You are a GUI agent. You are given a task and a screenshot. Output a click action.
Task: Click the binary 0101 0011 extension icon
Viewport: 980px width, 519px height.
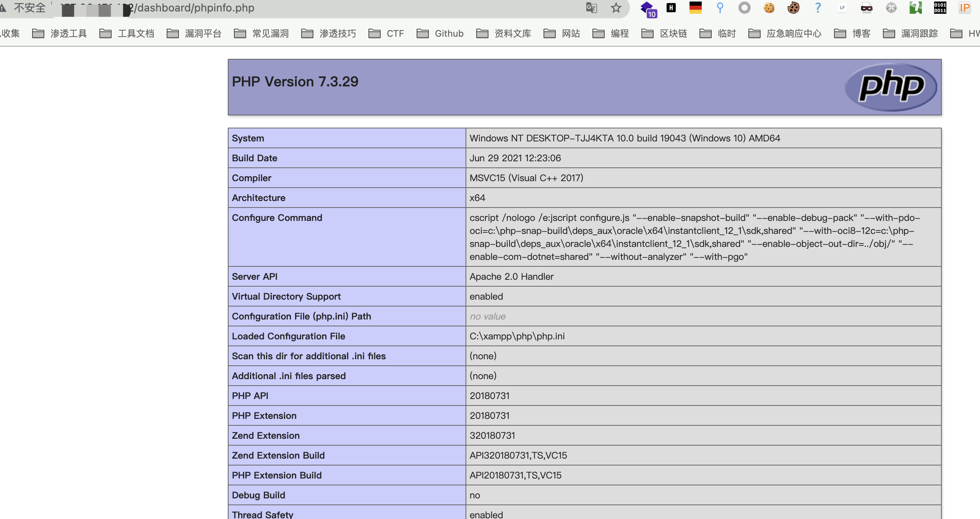coord(940,8)
